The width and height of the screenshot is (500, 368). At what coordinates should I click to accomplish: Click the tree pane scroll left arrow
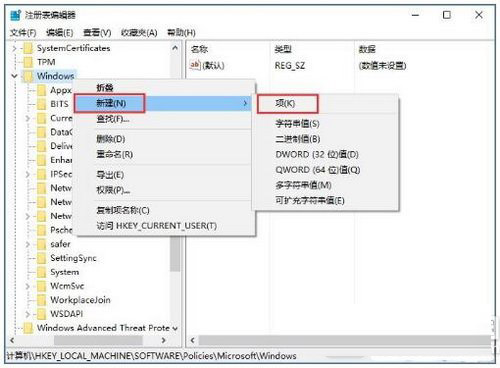pos(12,340)
